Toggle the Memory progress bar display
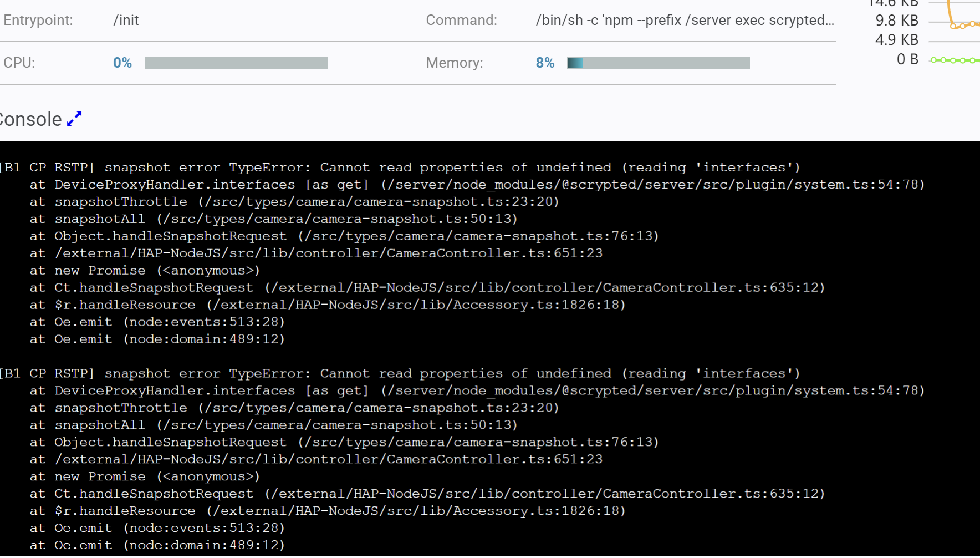Image resolution: width=980 pixels, height=558 pixels. pyautogui.click(x=657, y=63)
